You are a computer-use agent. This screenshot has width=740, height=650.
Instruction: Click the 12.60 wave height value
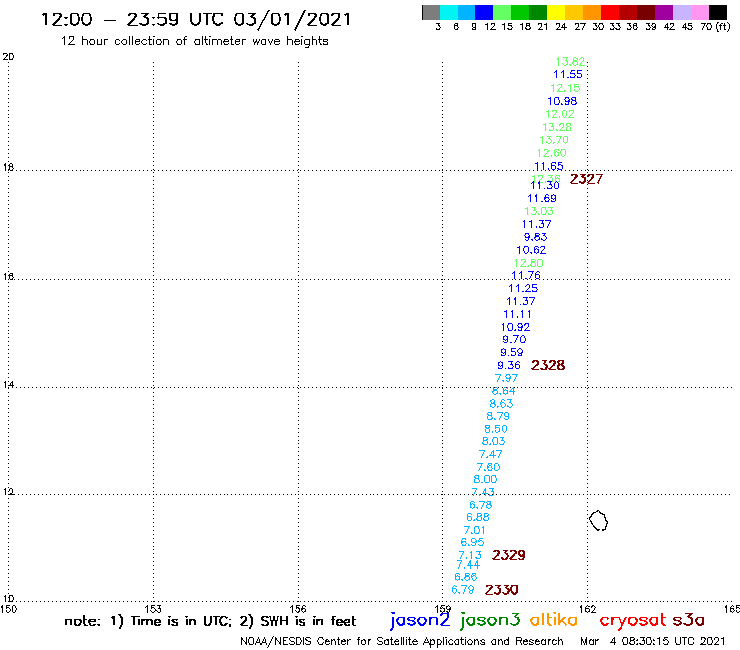pyautogui.click(x=551, y=153)
